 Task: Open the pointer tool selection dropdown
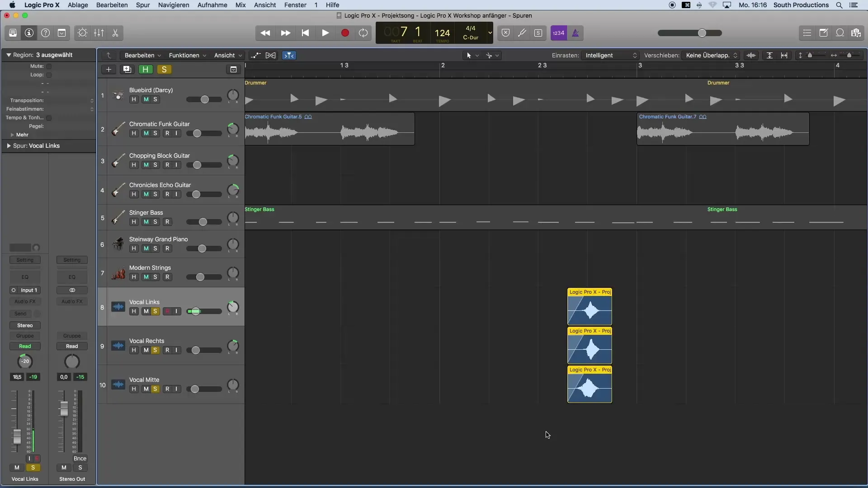472,56
